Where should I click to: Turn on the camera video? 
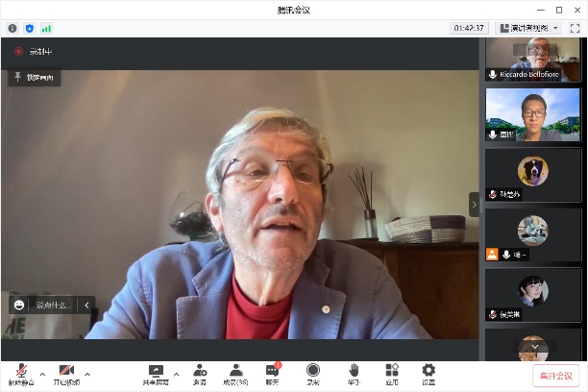pyautogui.click(x=66, y=374)
